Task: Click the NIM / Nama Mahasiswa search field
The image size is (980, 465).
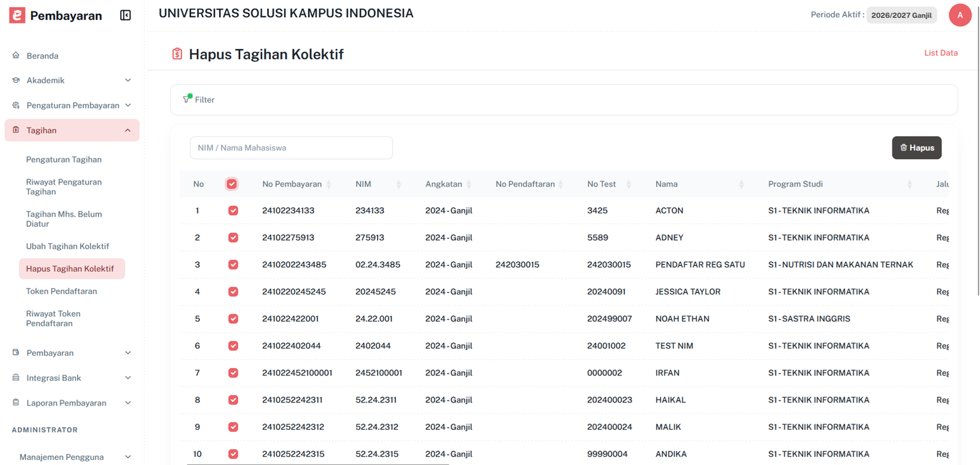Action: pos(291,148)
